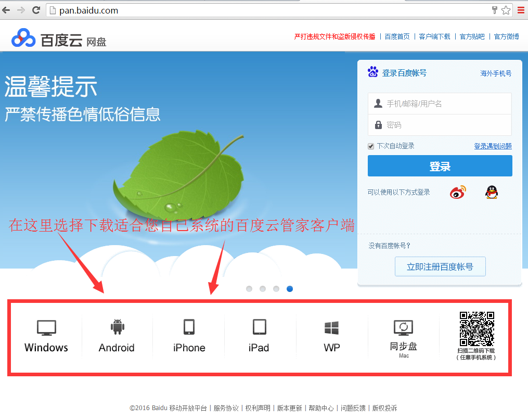The image size is (528, 420).
Task: Open 服务协议 footer link
Action: pyautogui.click(x=226, y=408)
